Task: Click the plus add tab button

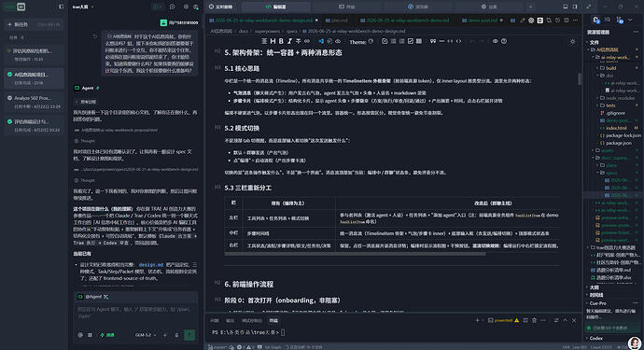Action: (531, 7)
